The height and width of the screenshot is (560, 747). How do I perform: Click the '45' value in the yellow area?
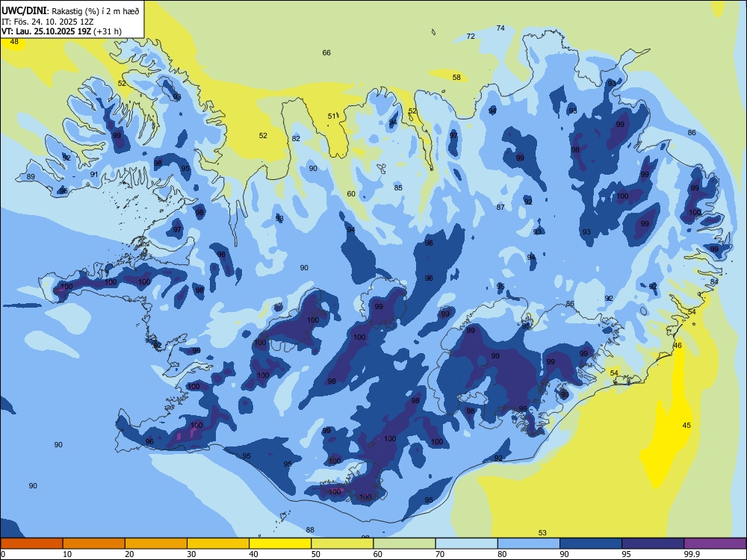(x=686, y=426)
